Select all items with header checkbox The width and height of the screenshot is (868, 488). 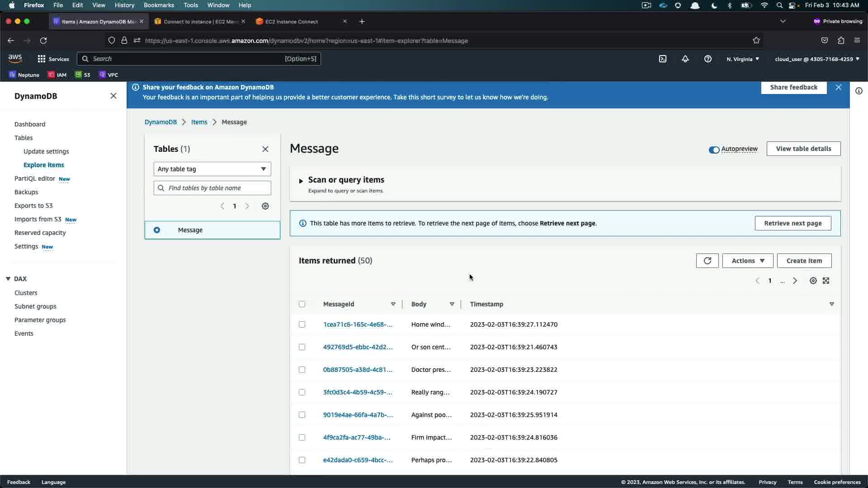[x=302, y=304]
